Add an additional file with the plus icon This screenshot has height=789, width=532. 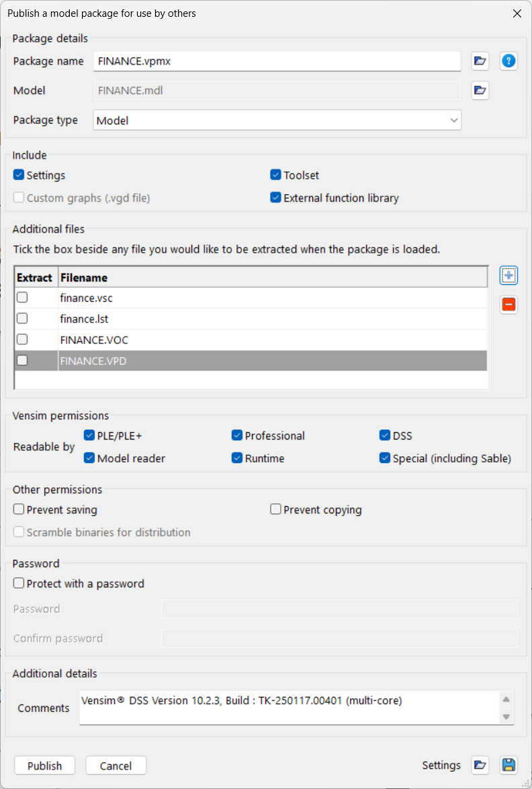pos(508,276)
